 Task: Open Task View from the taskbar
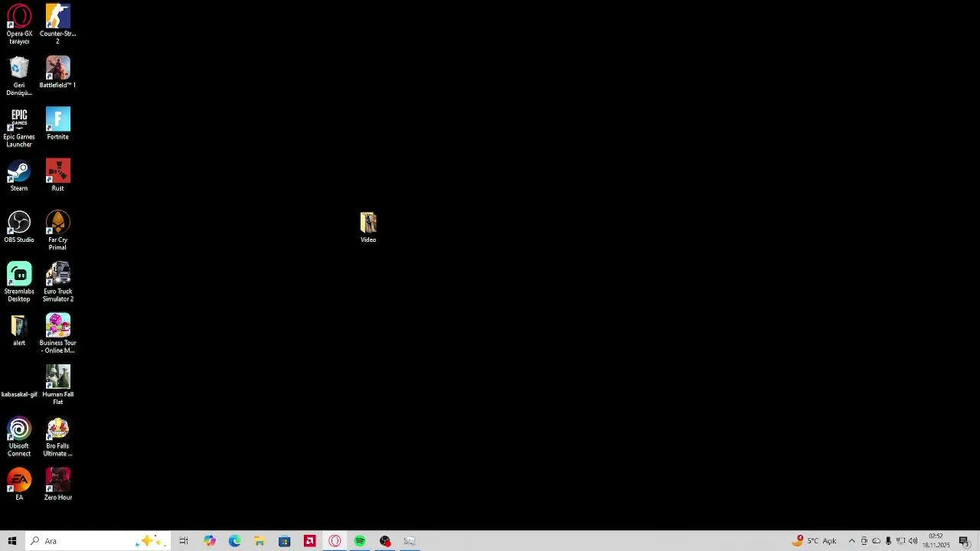pyautogui.click(x=184, y=541)
